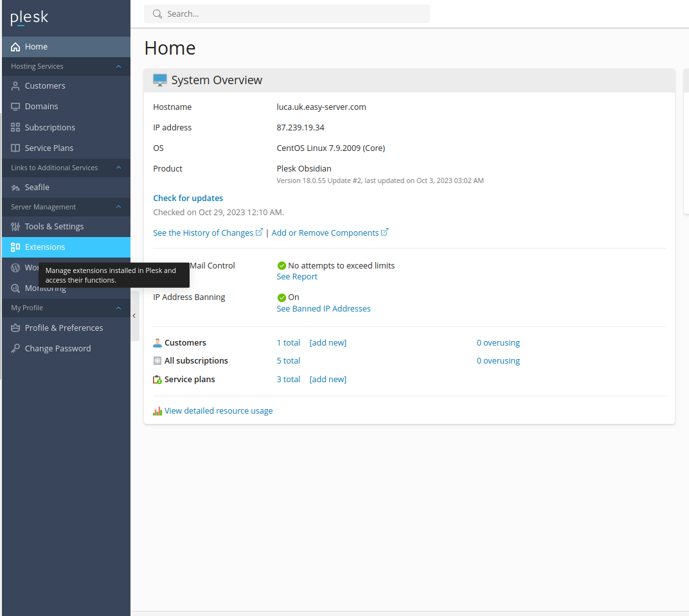Click the Profile & Preferences icon
Screen dimensions: 689x616
[15, 328]
